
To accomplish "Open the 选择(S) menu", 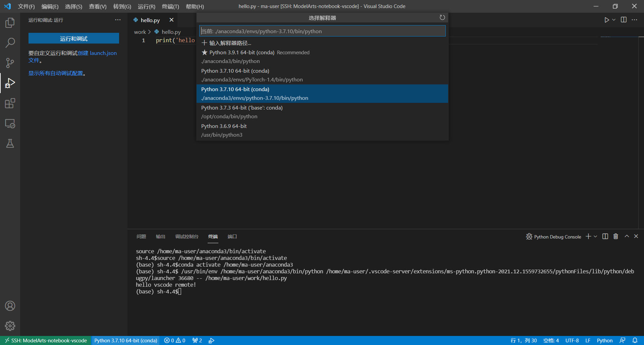I will [73, 6].
